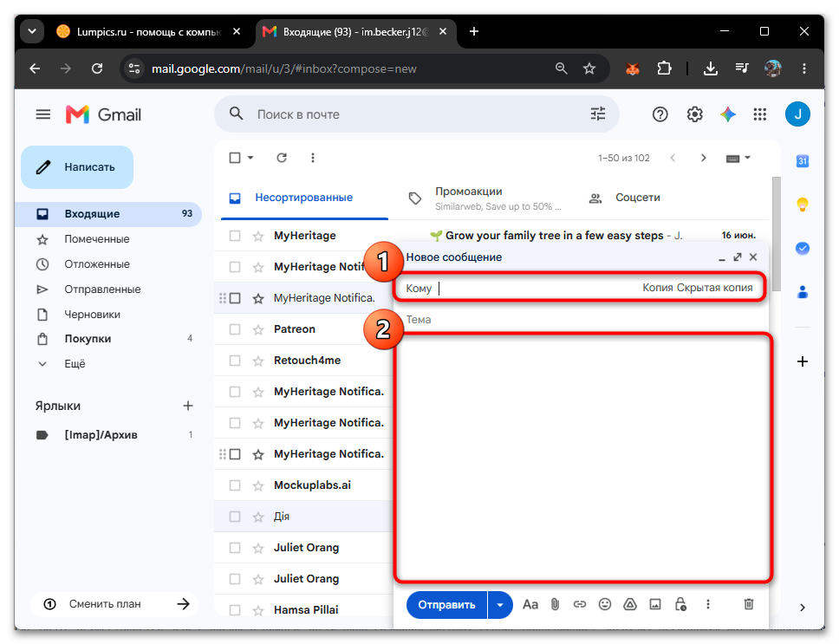The width and height of the screenshot is (839, 644).
Task: Discard draft with the trash icon
Action: [x=749, y=604]
